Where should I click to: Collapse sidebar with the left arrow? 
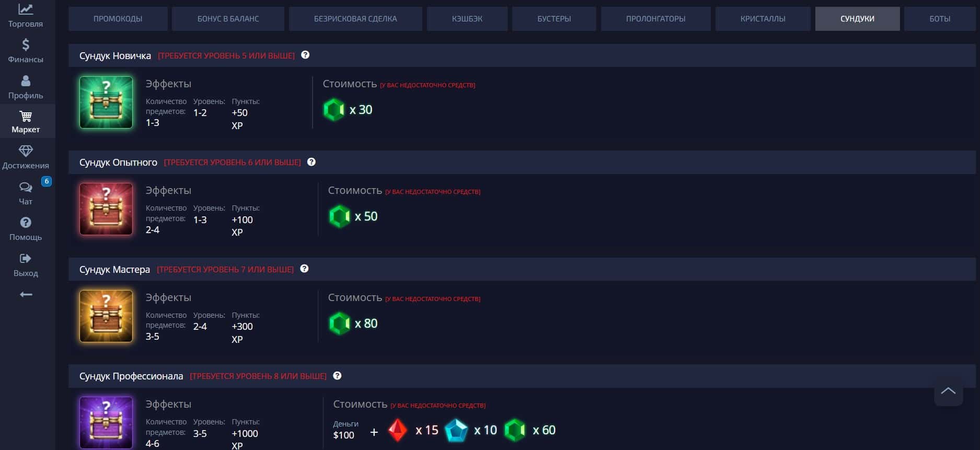coord(26,295)
